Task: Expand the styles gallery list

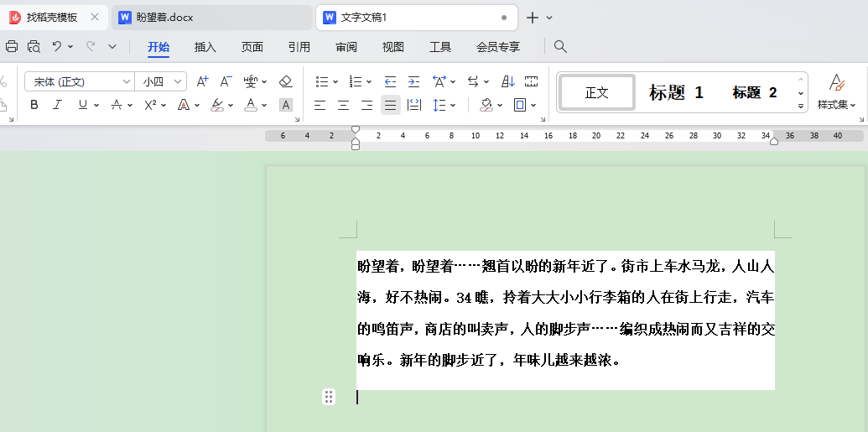Action: (x=800, y=106)
